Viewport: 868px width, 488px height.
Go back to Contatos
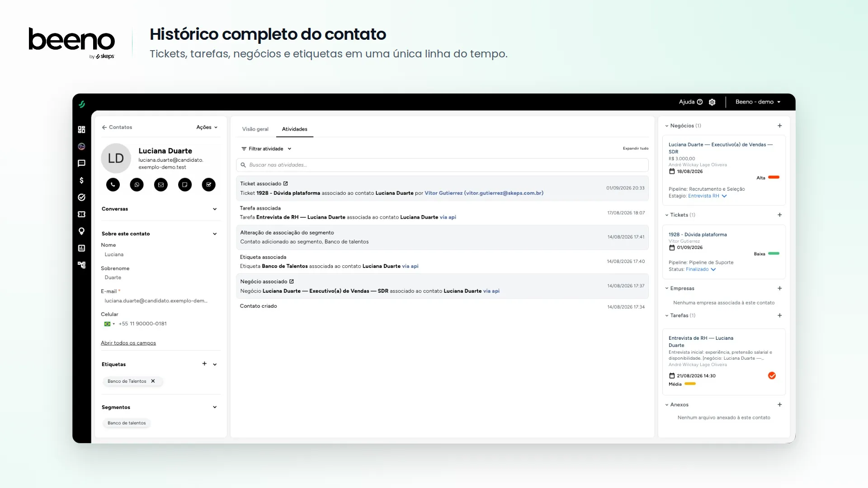[x=117, y=127]
